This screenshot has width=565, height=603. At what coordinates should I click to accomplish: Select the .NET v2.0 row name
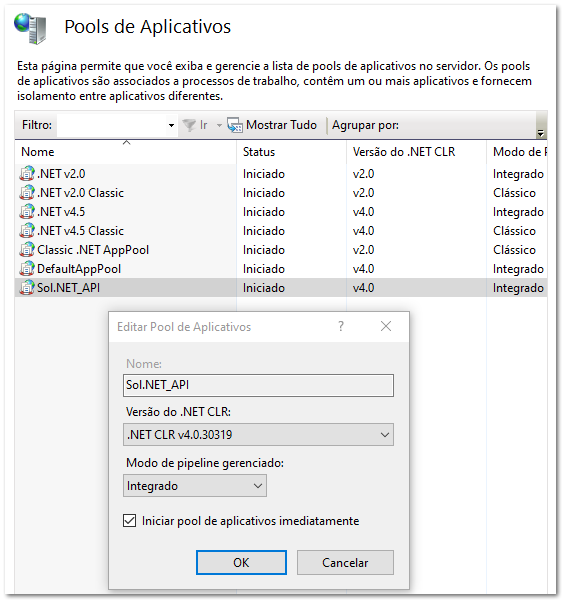61,174
